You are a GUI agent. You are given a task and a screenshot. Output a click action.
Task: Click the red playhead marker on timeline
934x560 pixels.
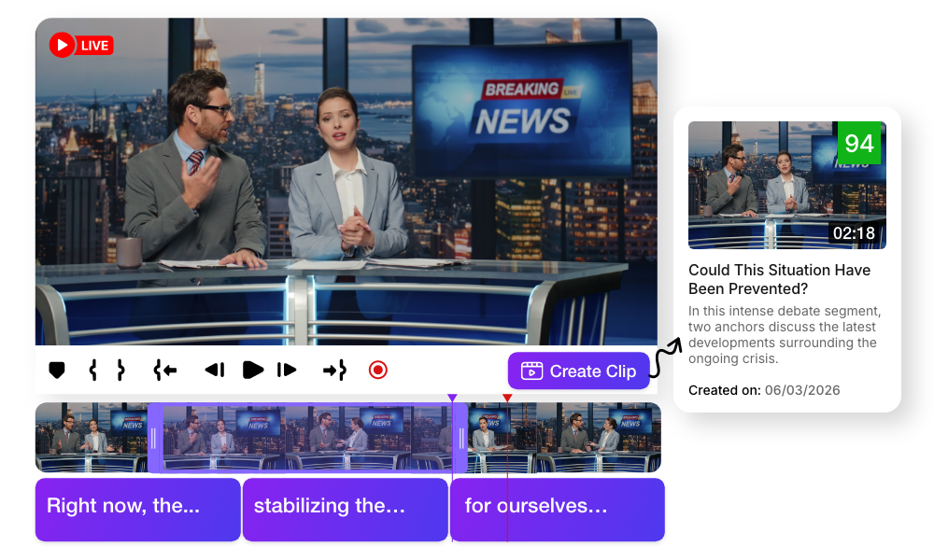507,399
